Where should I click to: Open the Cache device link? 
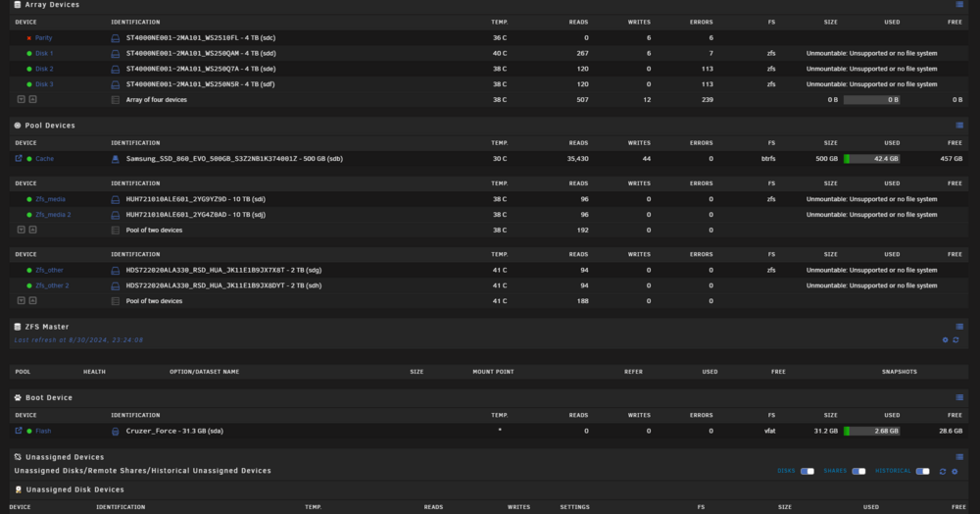44,159
